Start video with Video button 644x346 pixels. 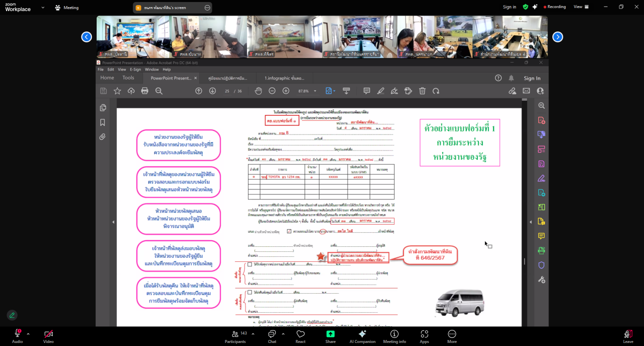click(48, 334)
